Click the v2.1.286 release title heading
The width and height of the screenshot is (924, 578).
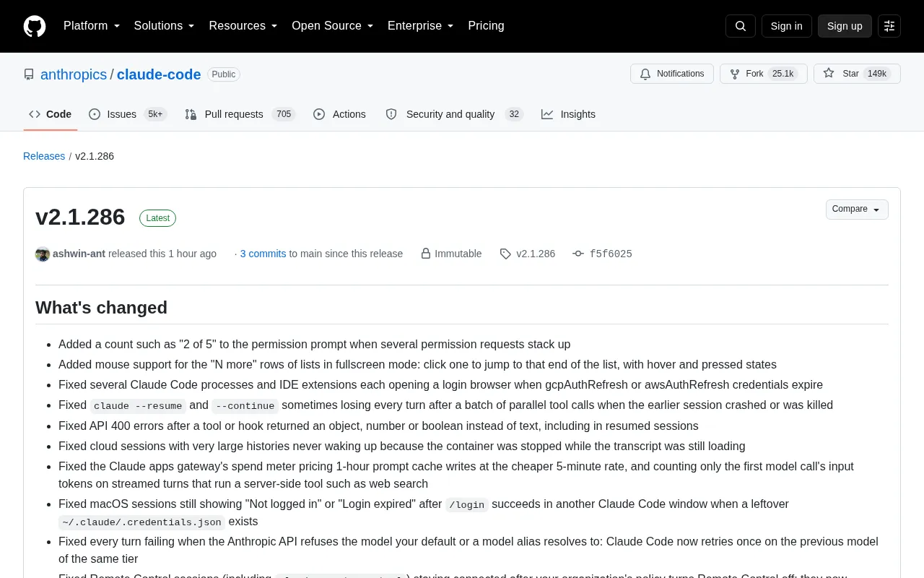point(80,217)
